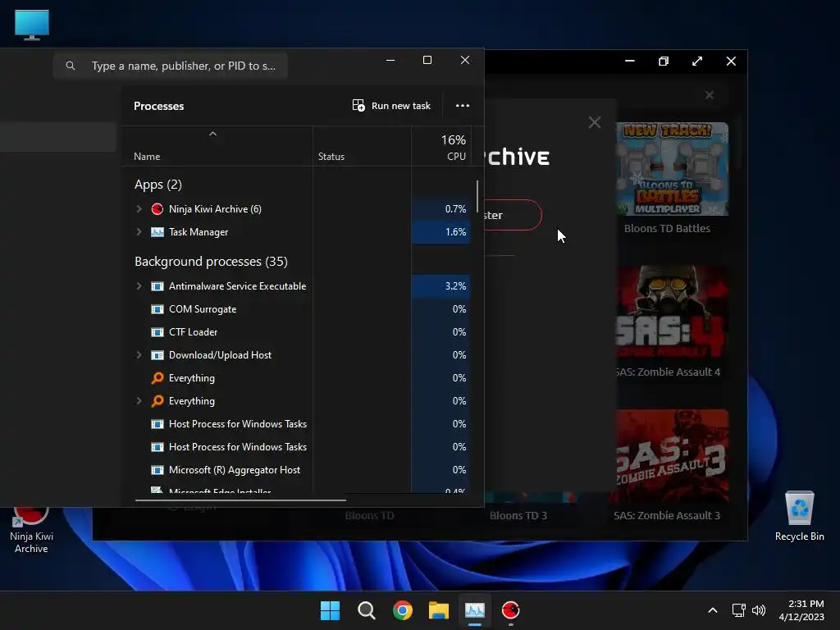Click the Ninja Kiwi Archive red process icon
Image resolution: width=840 pixels, height=630 pixels.
click(157, 209)
